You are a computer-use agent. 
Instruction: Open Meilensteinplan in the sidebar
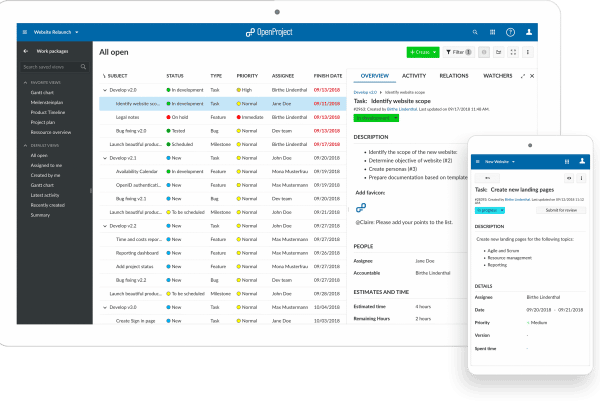pyautogui.click(x=47, y=102)
